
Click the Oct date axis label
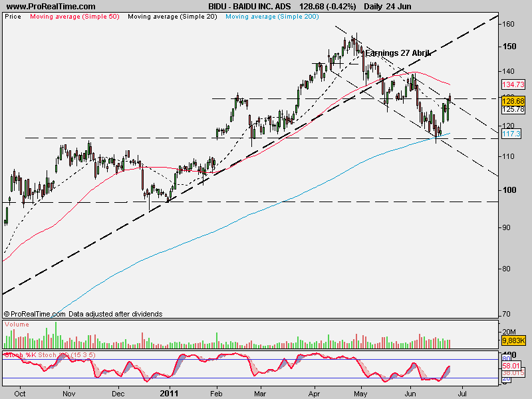(20, 394)
